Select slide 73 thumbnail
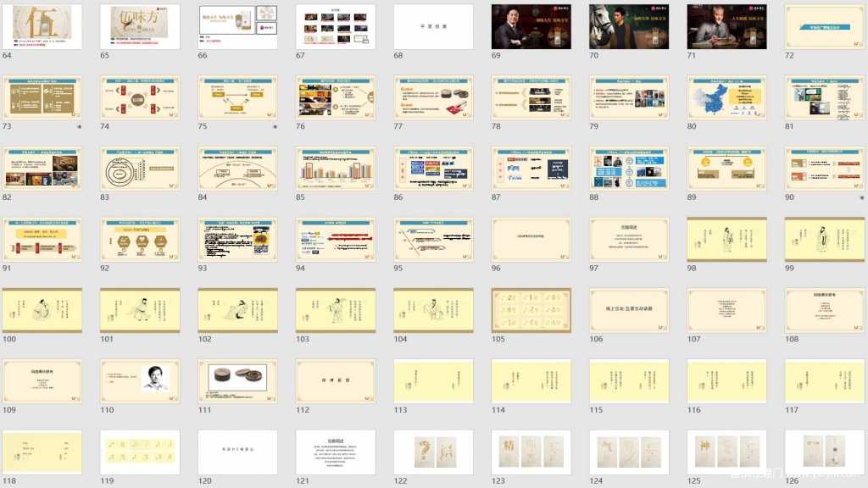 (42, 98)
